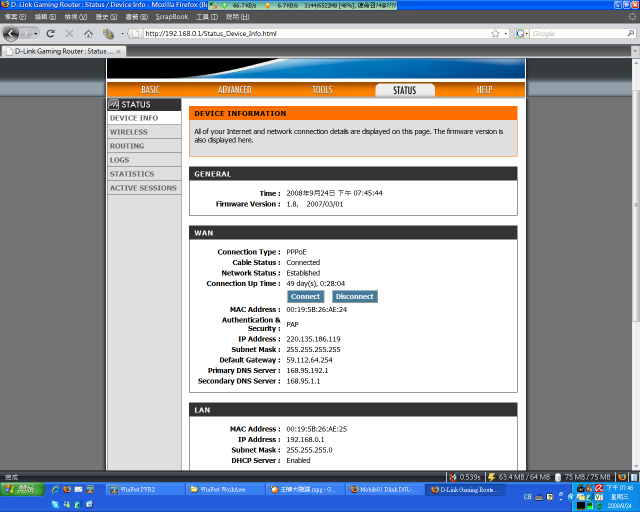This screenshot has width=640, height=512.
Task: Launch Firefox from quick launch
Action: 67,489
